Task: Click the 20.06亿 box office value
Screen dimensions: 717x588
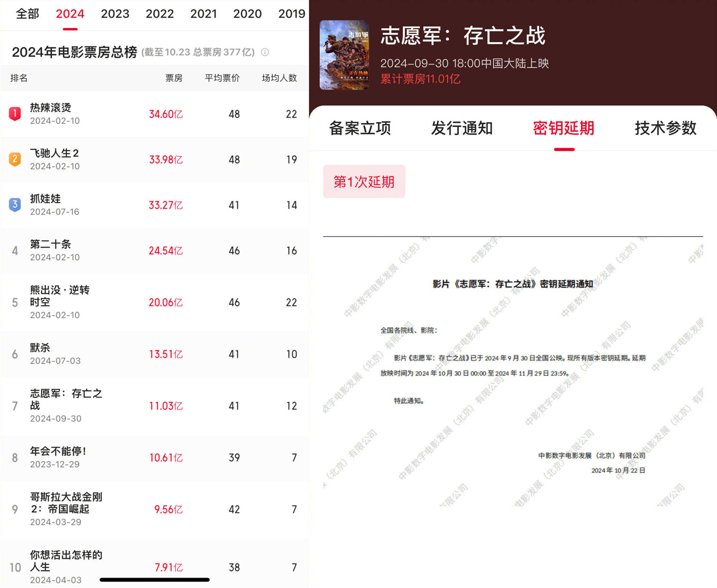Action: (166, 302)
